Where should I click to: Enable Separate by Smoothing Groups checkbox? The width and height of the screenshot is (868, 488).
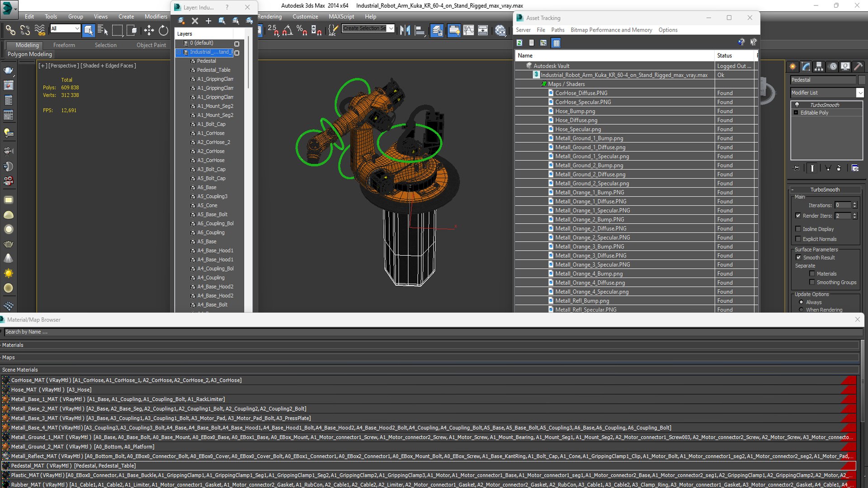tap(812, 282)
